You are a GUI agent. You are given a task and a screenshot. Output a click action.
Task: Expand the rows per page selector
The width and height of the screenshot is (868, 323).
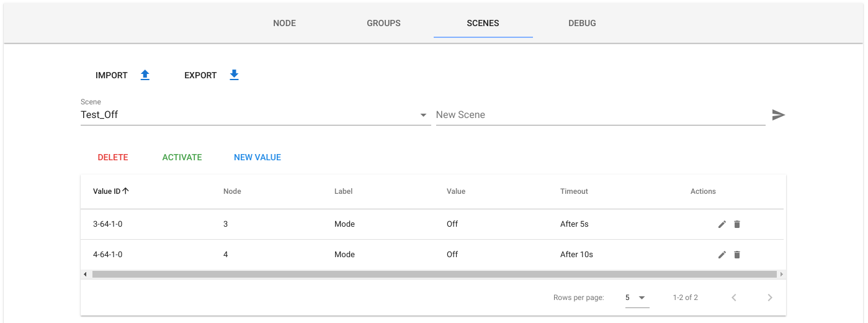click(637, 298)
